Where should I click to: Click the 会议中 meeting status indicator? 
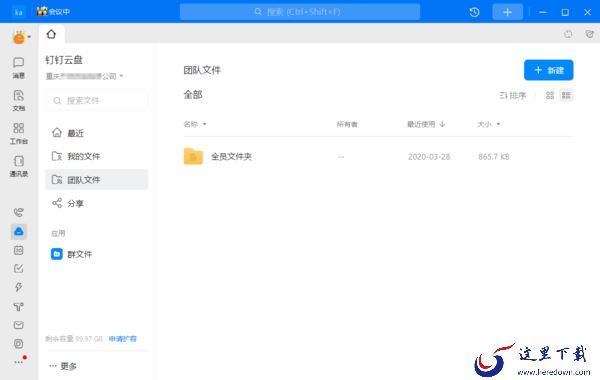[53, 12]
